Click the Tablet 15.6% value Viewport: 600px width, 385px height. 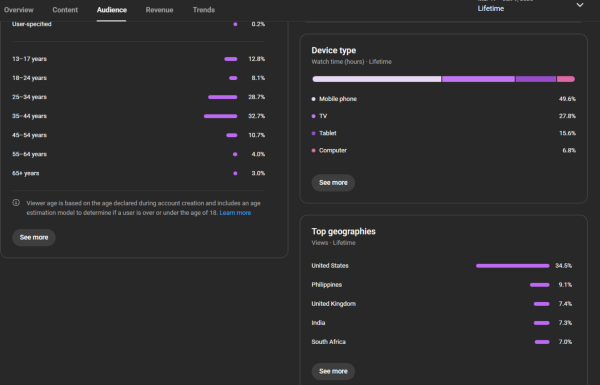567,133
